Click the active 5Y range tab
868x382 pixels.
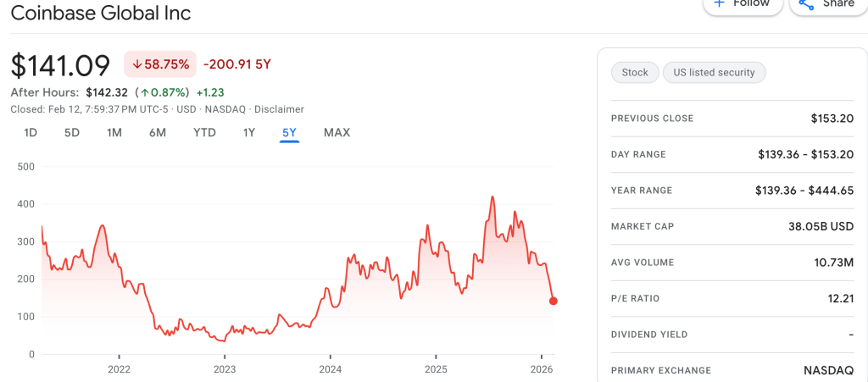pyautogui.click(x=290, y=132)
